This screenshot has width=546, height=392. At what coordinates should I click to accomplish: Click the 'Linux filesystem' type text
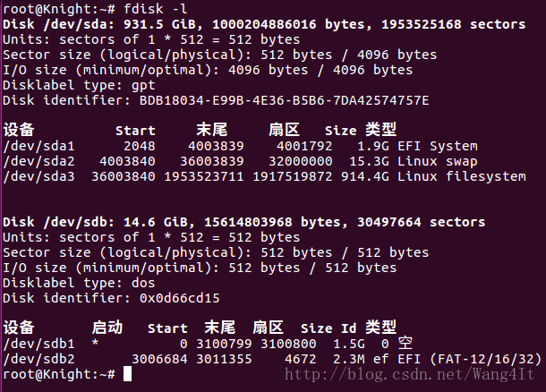[462, 176]
